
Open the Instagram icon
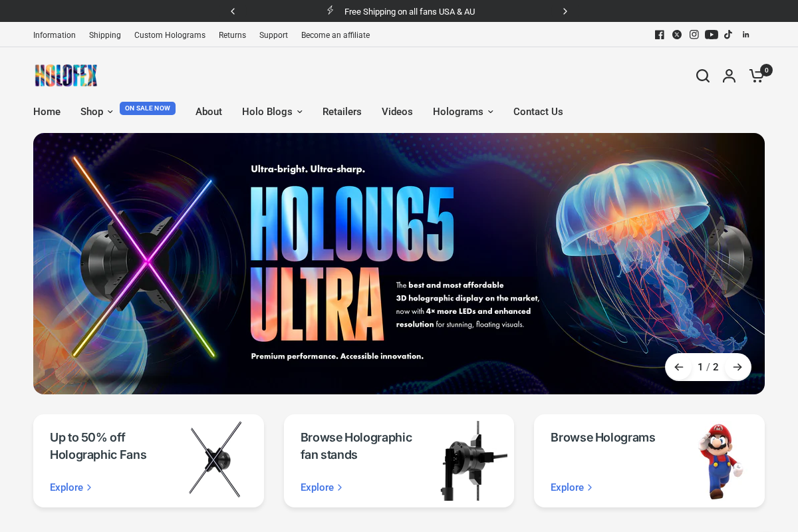(x=694, y=34)
